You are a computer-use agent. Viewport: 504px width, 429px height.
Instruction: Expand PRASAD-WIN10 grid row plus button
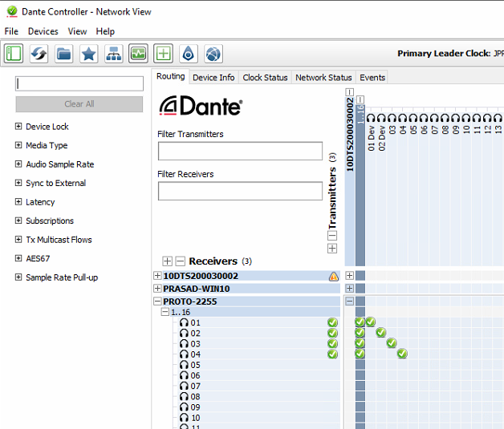[x=349, y=288]
